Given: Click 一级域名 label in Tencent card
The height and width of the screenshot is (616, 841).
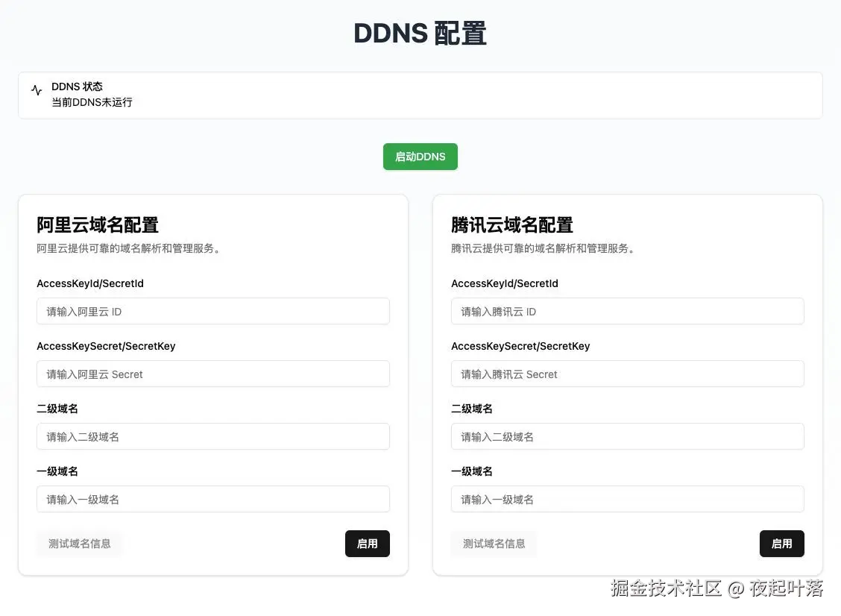Looking at the screenshot, I should coord(472,471).
